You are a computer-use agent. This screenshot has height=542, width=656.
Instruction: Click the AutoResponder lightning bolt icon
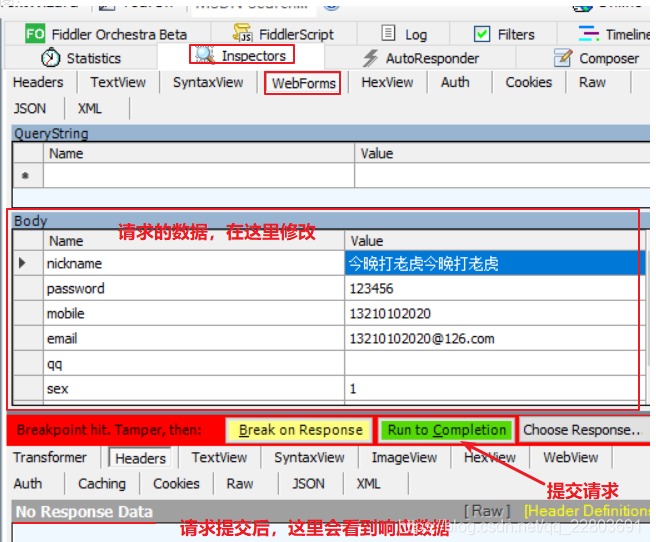point(370,58)
